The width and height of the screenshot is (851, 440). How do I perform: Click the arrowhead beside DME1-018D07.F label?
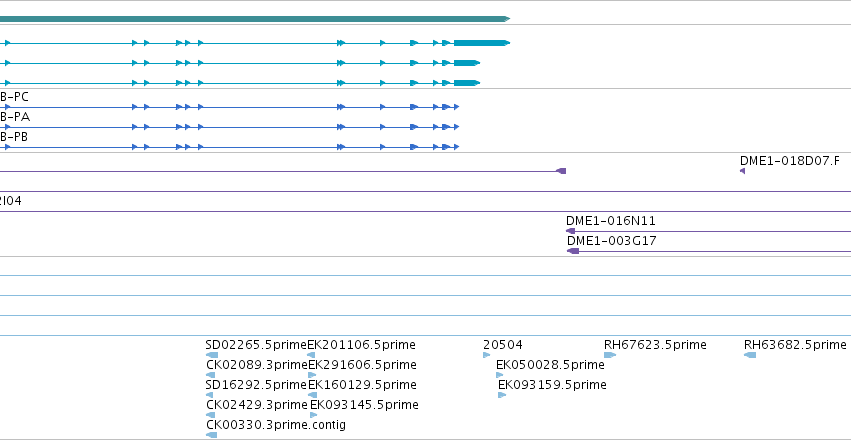pos(742,171)
